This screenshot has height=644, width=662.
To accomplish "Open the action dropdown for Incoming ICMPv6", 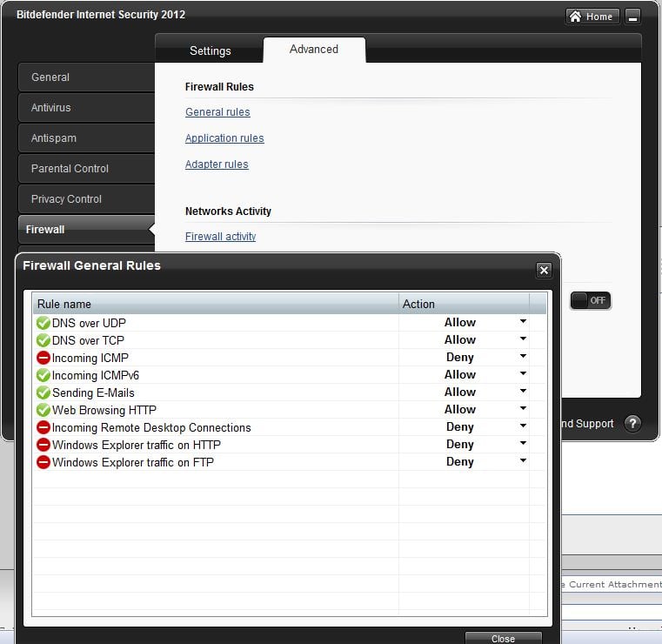I will 523,373.
